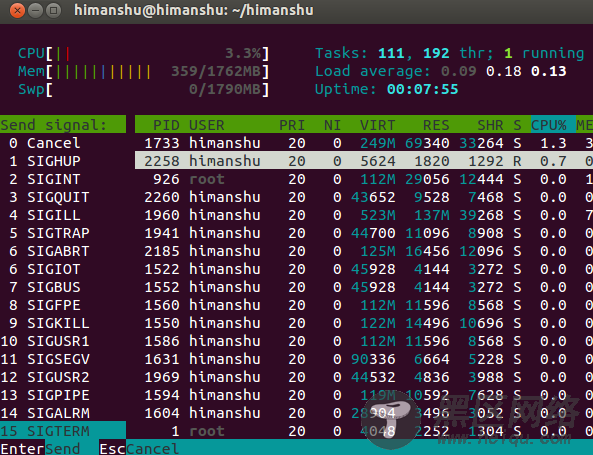Screen dimensions: 593x455
Task: Select SIGKILL in the signal list
Action: 63,323
